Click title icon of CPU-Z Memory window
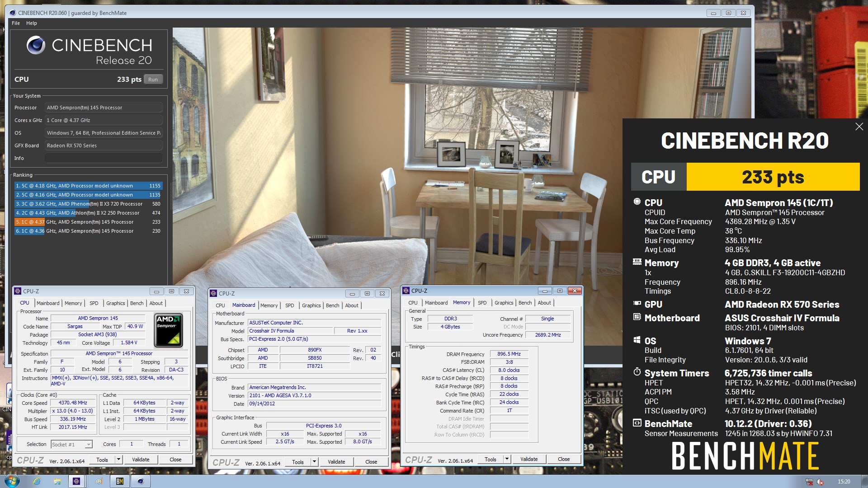This screenshot has height=488, width=868. pyautogui.click(x=406, y=291)
